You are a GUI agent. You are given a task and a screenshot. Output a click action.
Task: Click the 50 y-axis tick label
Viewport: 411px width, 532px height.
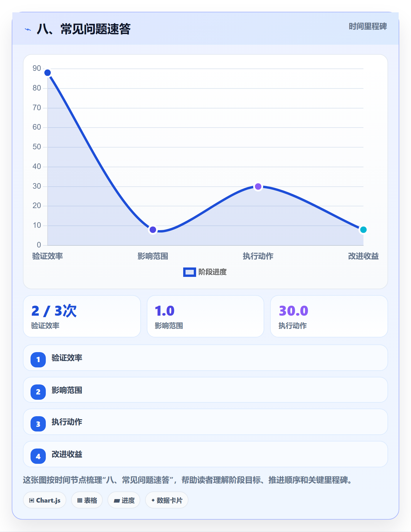(37, 147)
